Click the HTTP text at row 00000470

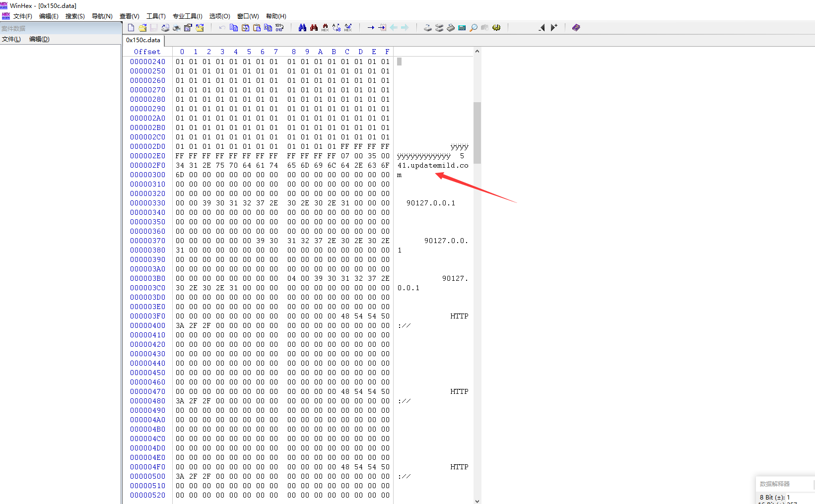pyautogui.click(x=459, y=391)
